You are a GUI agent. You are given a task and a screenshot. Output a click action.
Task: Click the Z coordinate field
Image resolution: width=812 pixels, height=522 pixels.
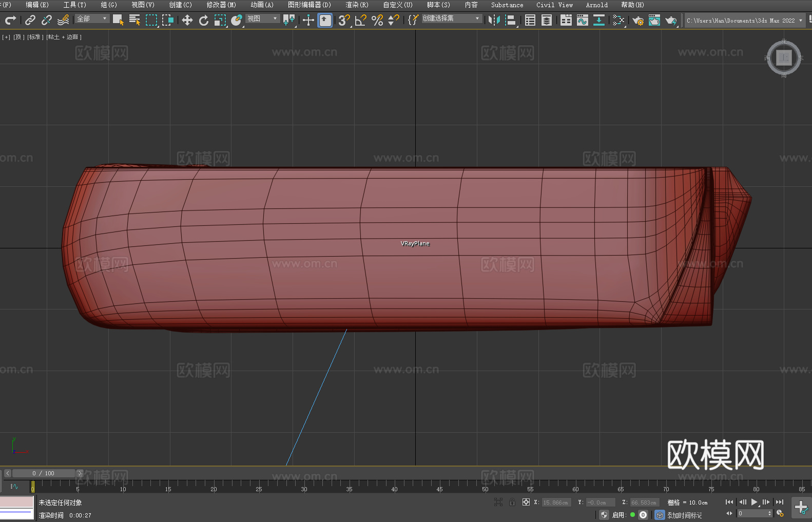(644, 502)
